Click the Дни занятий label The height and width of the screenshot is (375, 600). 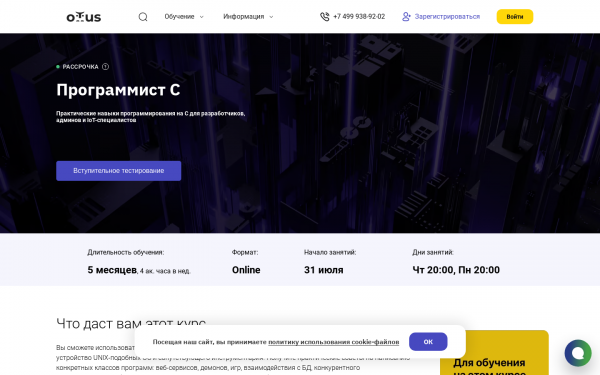pos(433,252)
